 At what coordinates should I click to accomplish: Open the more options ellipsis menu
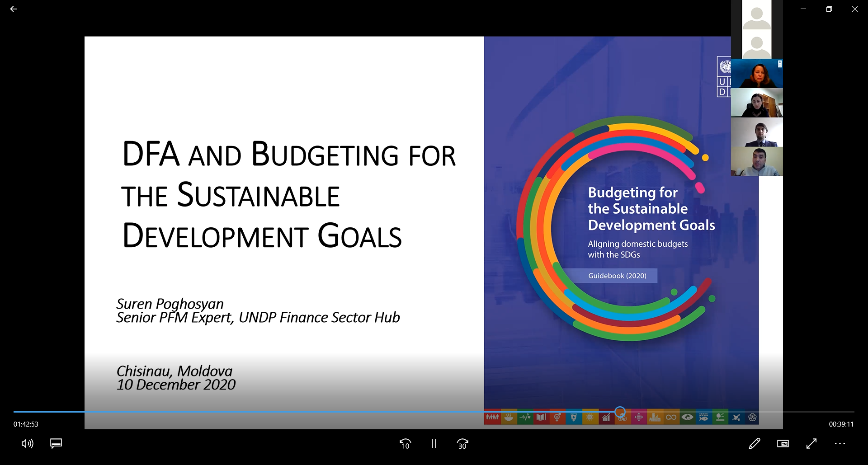click(840, 444)
